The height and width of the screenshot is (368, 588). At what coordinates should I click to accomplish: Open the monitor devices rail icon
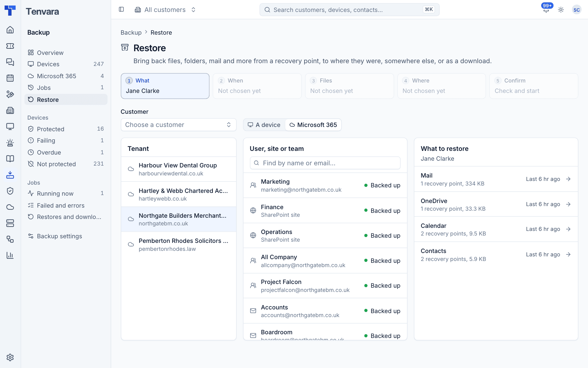(10, 126)
